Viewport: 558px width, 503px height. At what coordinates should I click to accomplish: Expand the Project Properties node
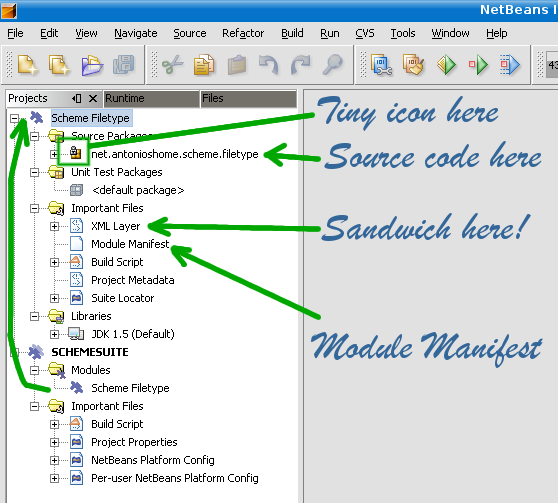click(54, 442)
